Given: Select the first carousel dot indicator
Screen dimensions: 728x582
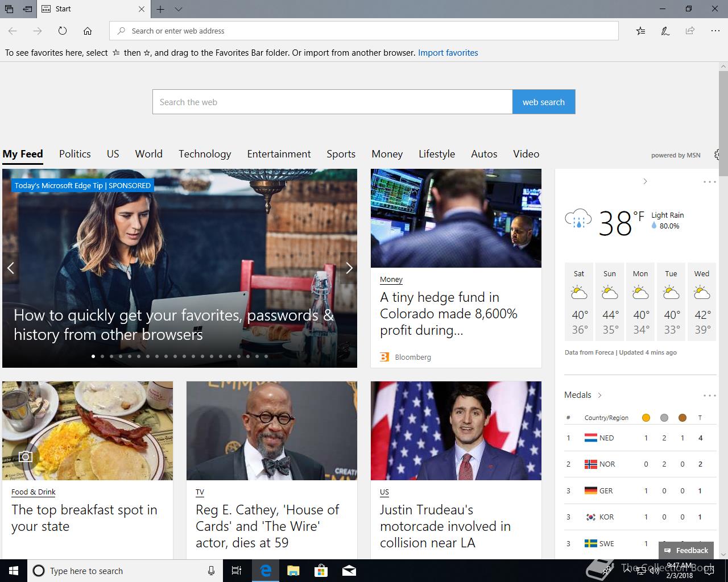Looking at the screenshot, I should pos(93,356).
